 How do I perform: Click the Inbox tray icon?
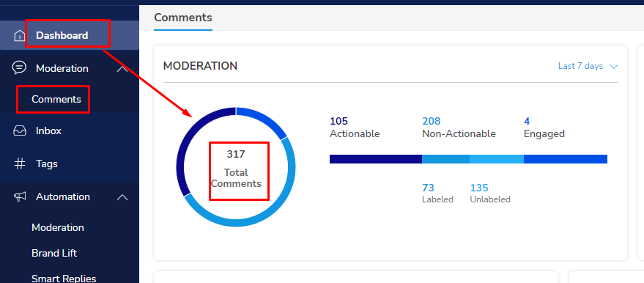tap(19, 131)
